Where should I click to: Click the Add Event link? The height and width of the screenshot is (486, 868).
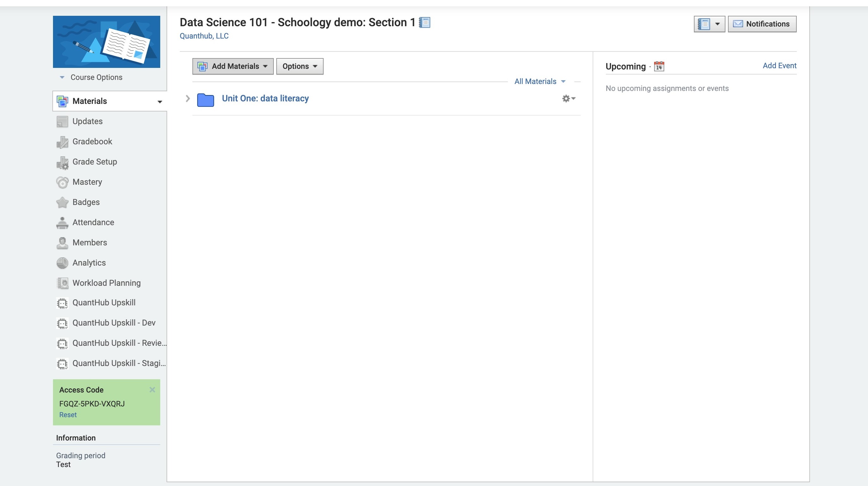click(x=779, y=65)
